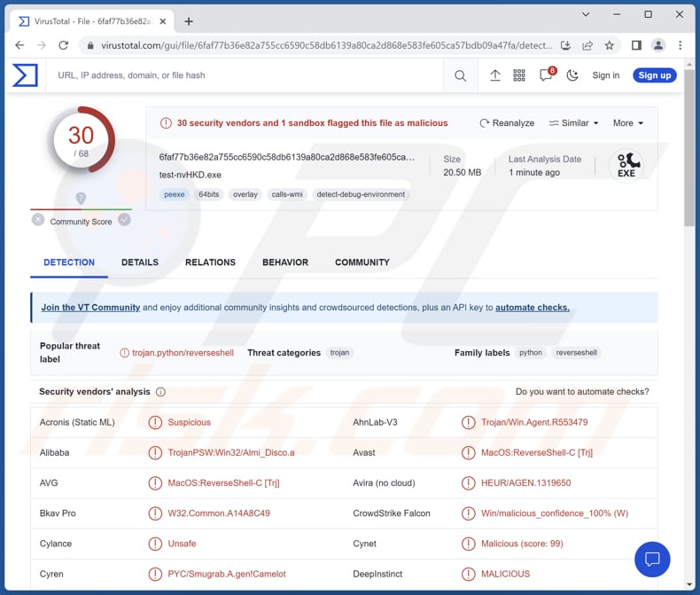Expand the Similar dropdown
This screenshot has height=595, width=700.
(573, 123)
